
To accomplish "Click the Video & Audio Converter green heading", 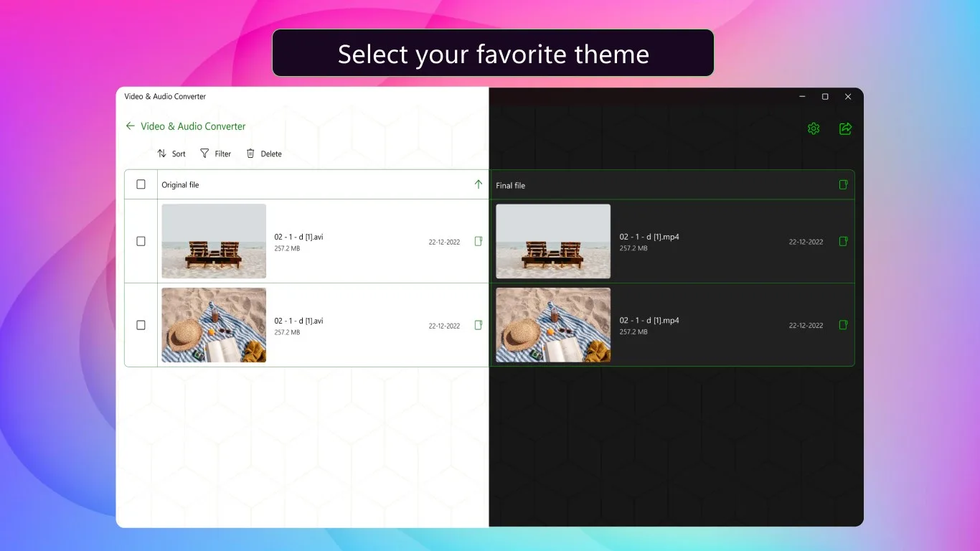I will pyautogui.click(x=193, y=126).
